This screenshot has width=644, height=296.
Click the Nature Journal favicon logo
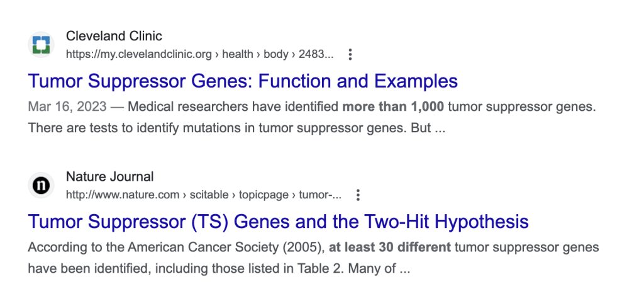[x=42, y=185]
